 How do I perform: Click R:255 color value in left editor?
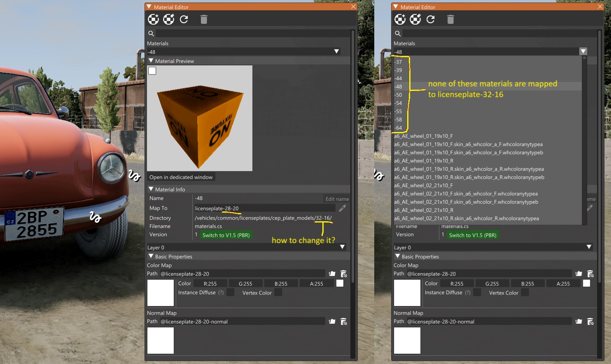[210, 283]
